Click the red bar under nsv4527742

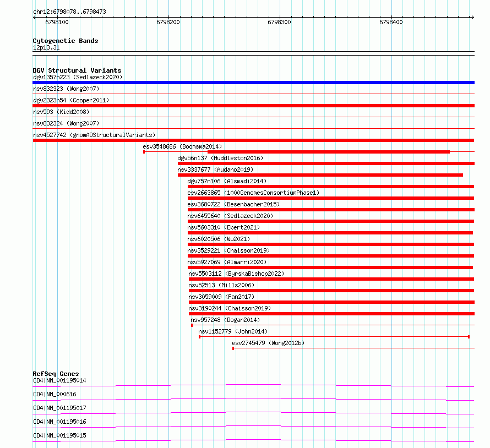coord(253,140)
